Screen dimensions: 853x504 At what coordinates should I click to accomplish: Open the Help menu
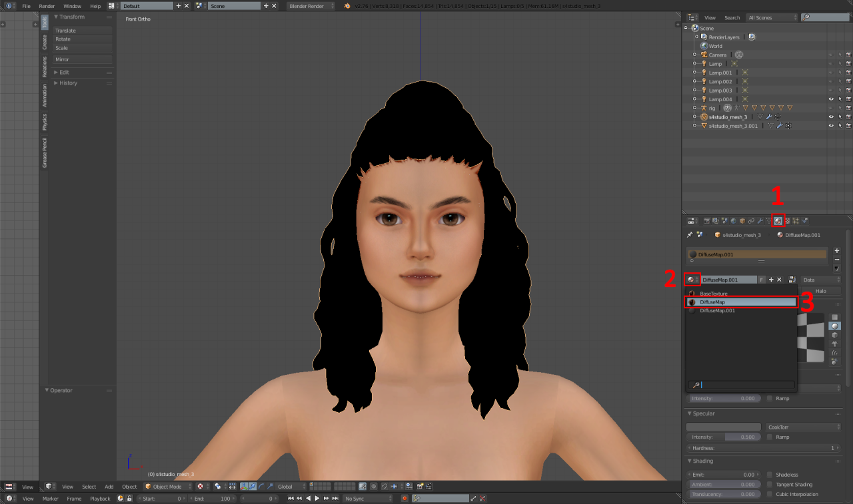95,5
